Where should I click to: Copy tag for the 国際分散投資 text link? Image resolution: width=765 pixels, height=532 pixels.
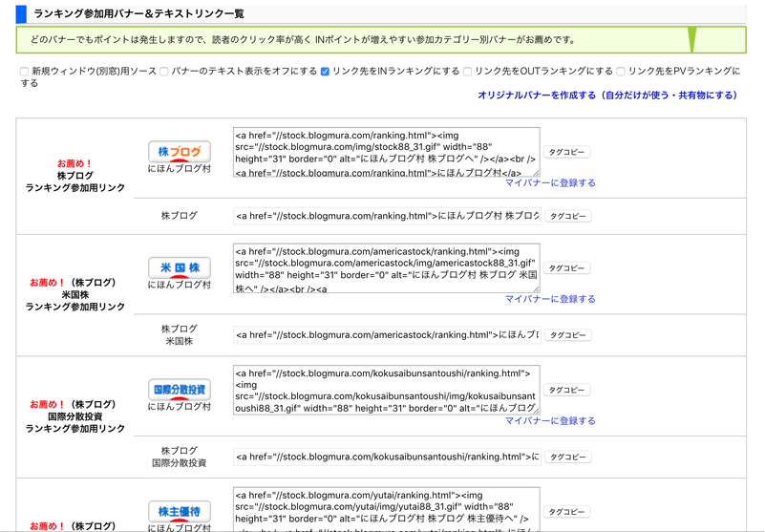click(x=568, y=458)
